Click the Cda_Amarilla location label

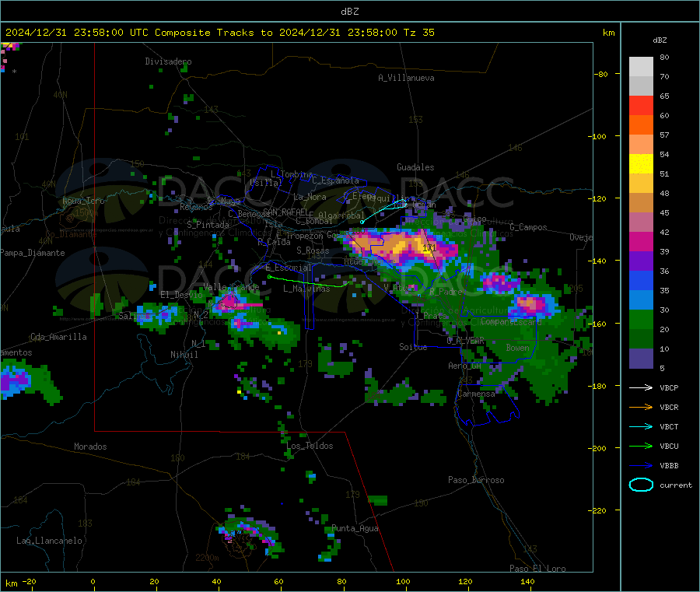(58, 337)
